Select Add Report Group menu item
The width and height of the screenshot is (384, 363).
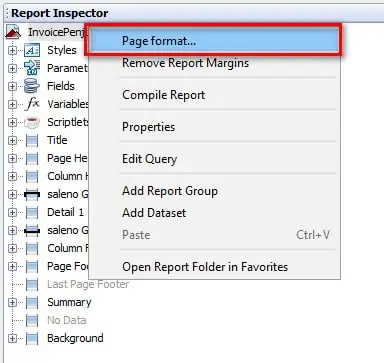tap(213, 191)
